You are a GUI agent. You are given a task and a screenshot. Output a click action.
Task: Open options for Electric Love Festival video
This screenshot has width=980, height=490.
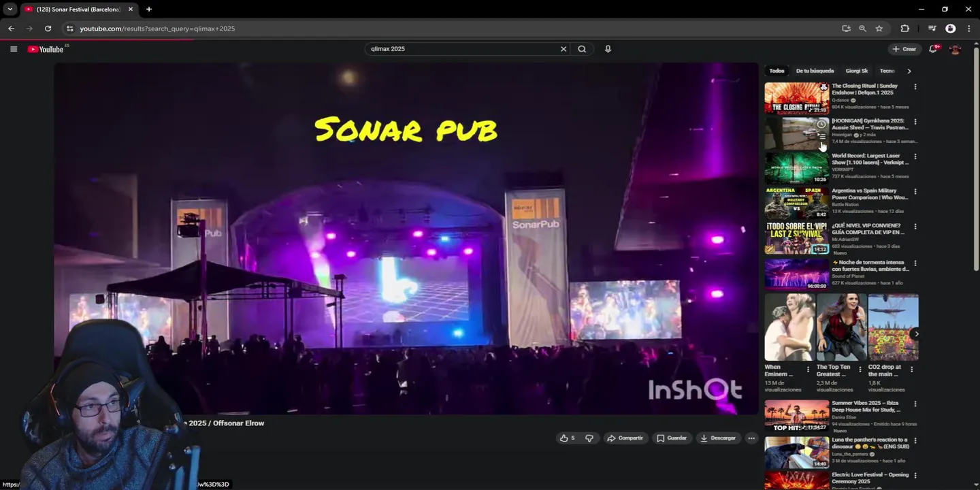[x=915, y=475]
